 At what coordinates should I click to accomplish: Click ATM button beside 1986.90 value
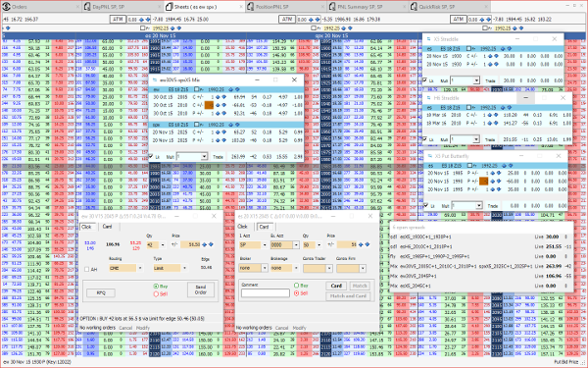point(287,20)
